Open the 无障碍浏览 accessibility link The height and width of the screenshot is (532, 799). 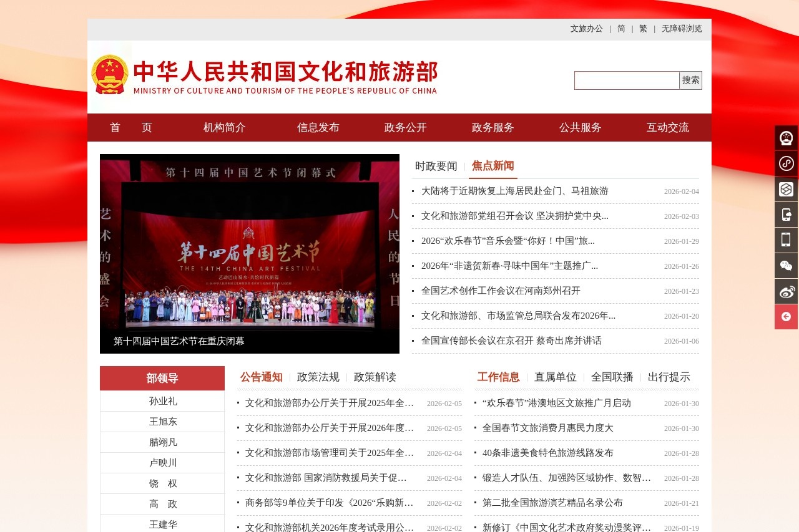pos(682,29)
